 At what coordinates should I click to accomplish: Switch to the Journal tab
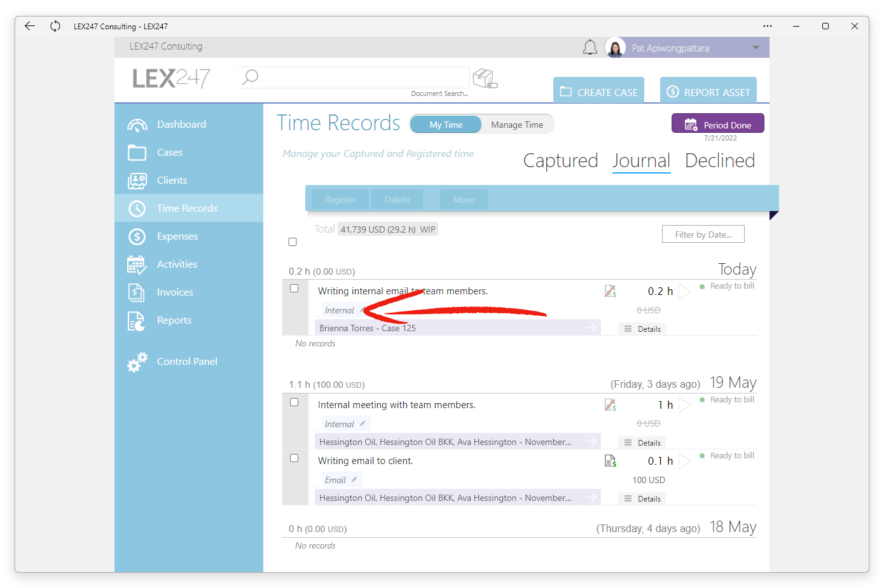[641, 161]
